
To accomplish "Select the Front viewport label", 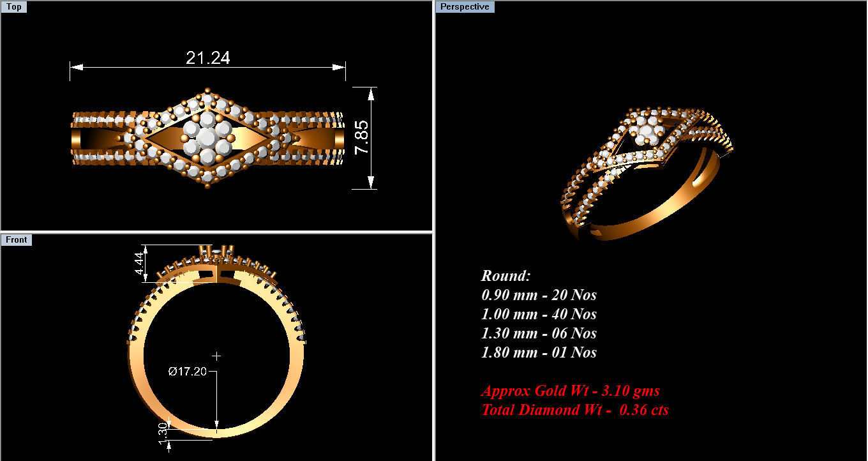I will (x=17, y=239).
